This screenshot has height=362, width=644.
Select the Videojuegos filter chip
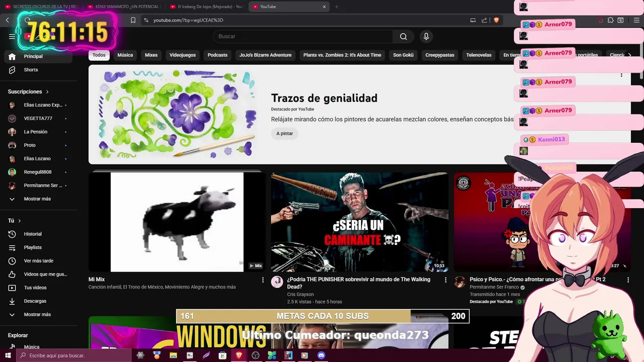tap(183, 55)
